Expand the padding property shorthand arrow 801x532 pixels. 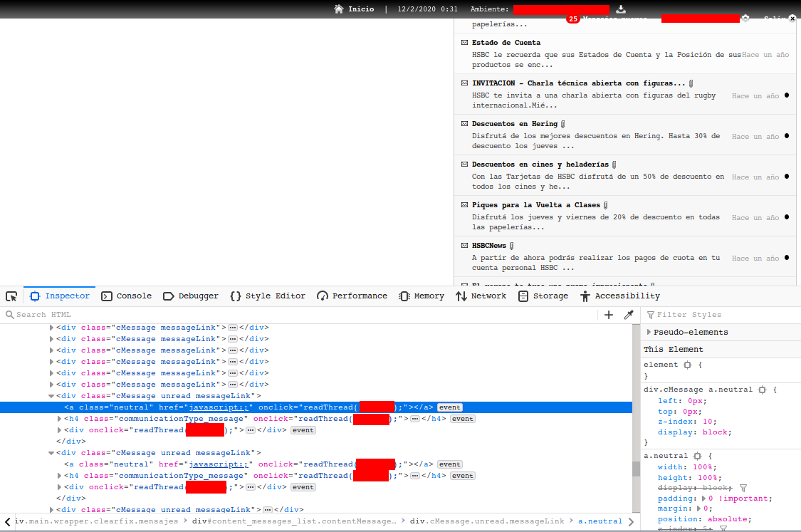click(x=711, y=499)
